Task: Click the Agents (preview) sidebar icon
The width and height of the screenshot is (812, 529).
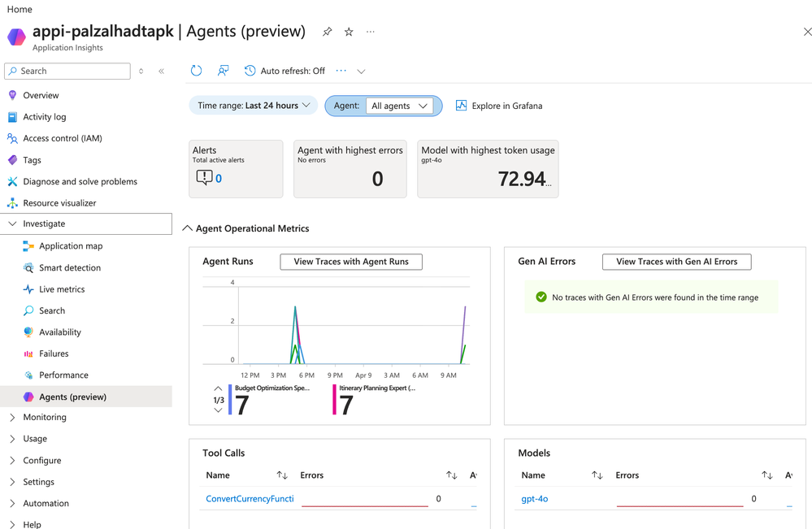Action: [x=28, y=397]
